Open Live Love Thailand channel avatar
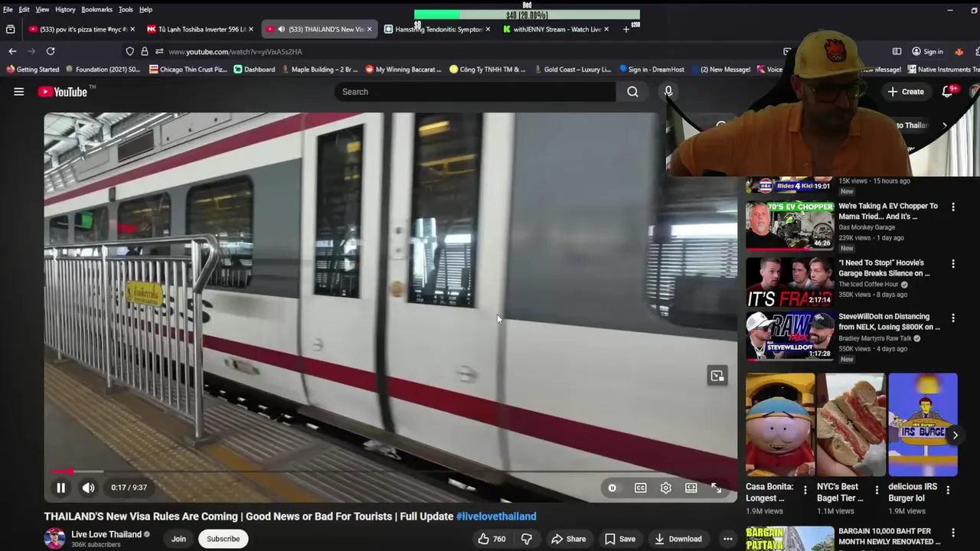Viewport: 980px width, 551px height. click(54, 539)
